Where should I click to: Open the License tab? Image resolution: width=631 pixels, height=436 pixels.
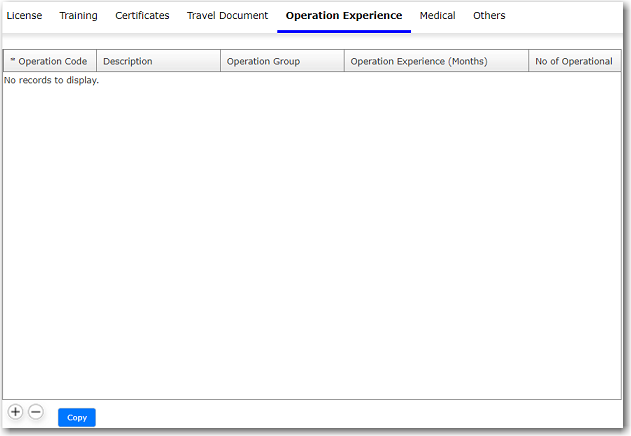pyautogui.click(x=24, y=16)
